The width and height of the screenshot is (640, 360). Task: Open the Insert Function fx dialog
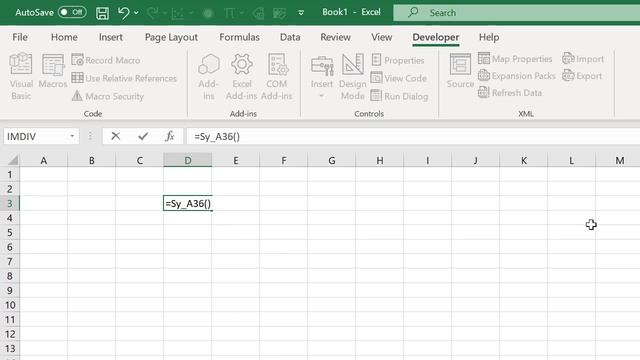170,136
